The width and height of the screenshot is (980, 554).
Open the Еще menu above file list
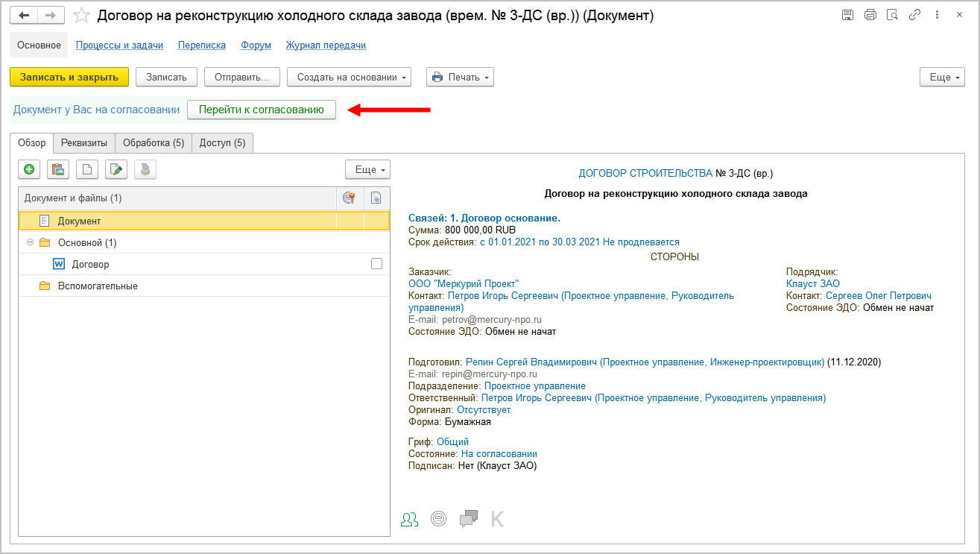point(367,169)
